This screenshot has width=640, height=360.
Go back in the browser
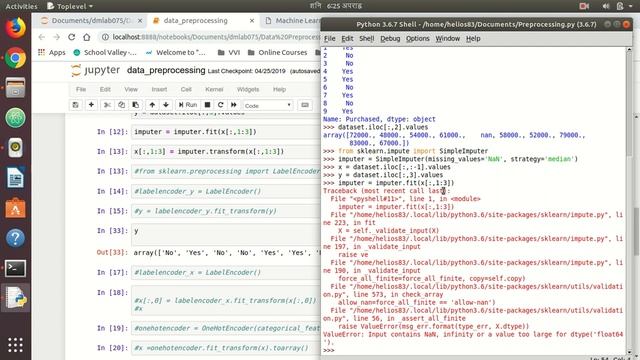pos(42,37)
